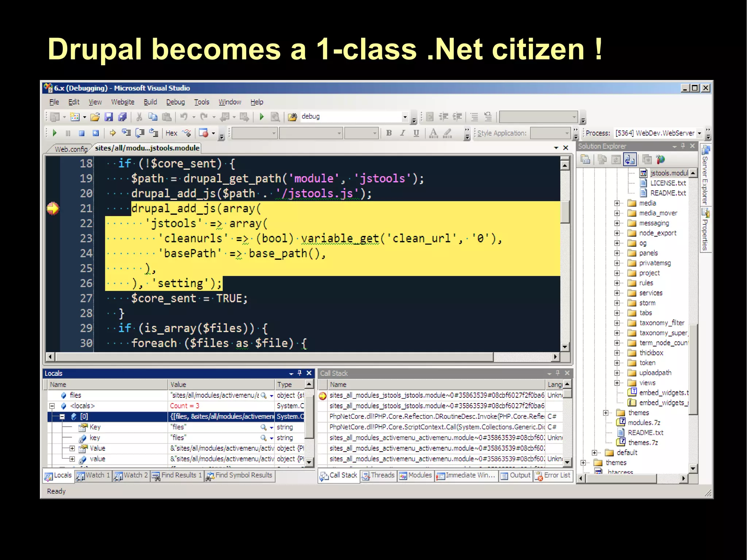
Task: Open the Edit menu
Action: [x=74, y=102]
